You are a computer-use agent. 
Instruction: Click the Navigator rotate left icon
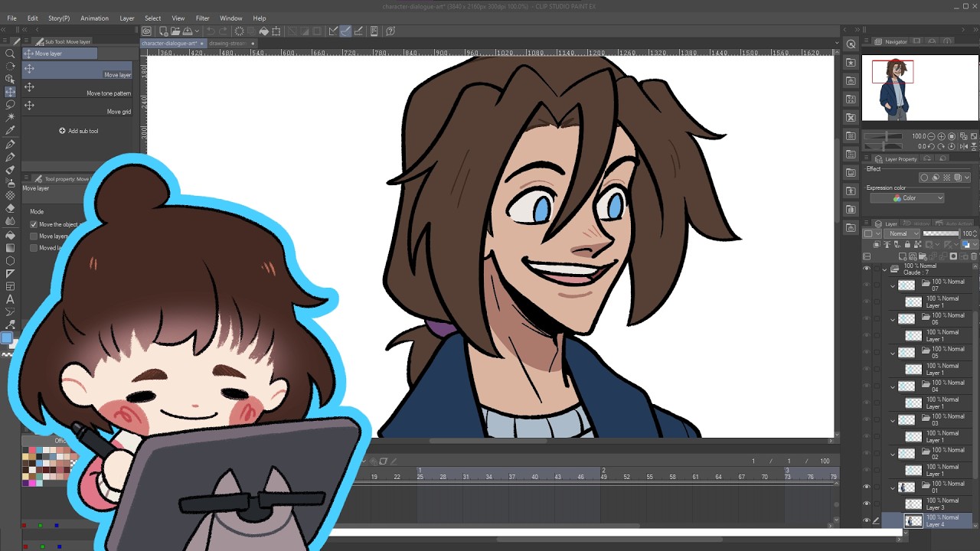pos(931,146)
